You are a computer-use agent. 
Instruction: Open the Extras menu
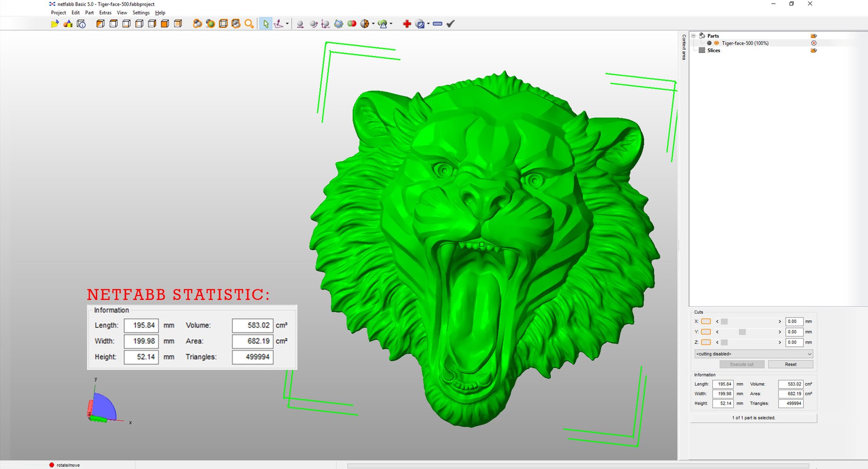(105, 13)
